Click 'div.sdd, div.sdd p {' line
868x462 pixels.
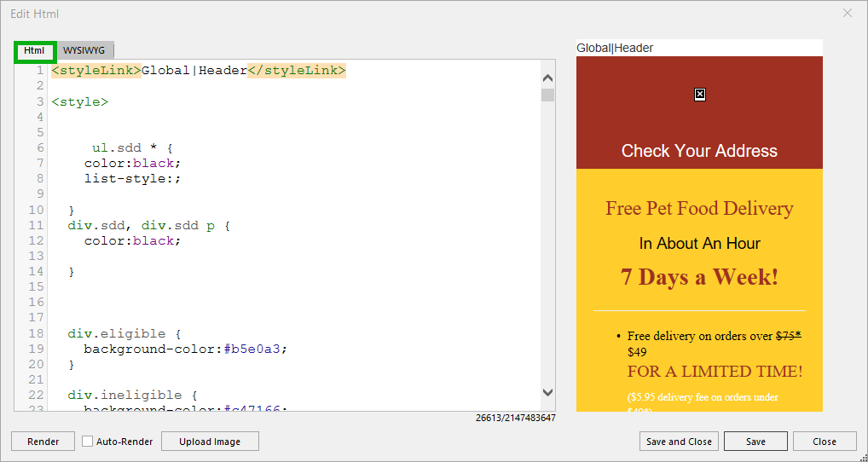[148, 226]
